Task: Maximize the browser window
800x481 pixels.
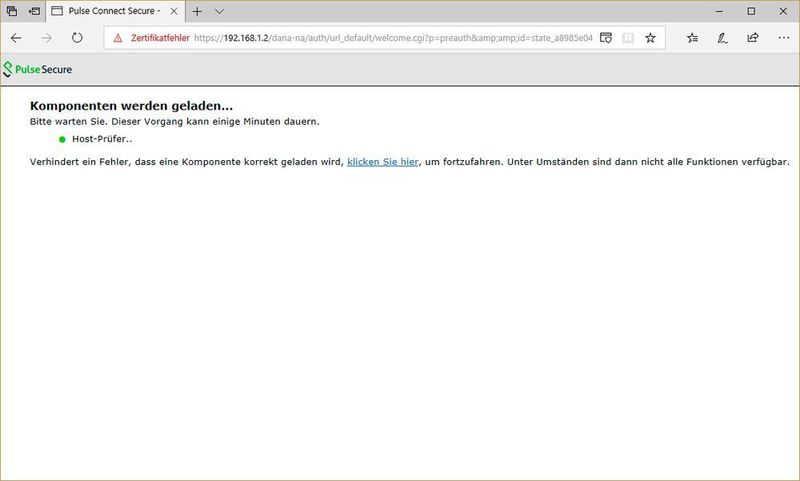Action: (751, 11)
